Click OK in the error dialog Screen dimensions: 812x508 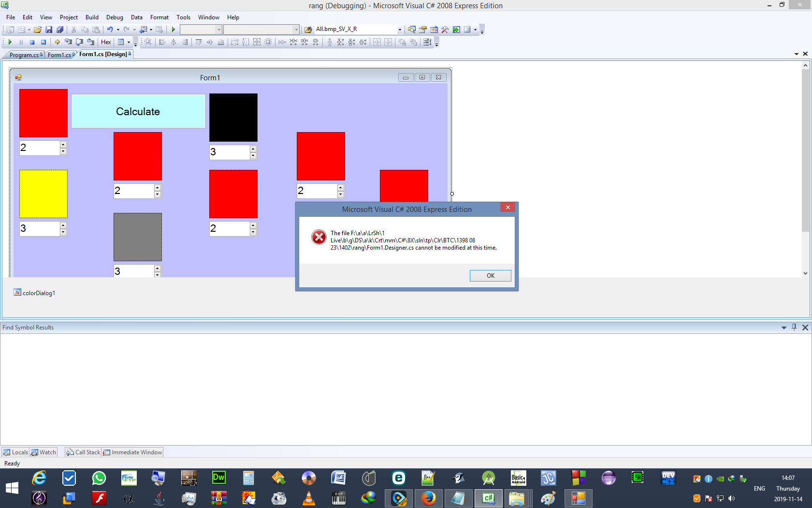coord(491,276)
